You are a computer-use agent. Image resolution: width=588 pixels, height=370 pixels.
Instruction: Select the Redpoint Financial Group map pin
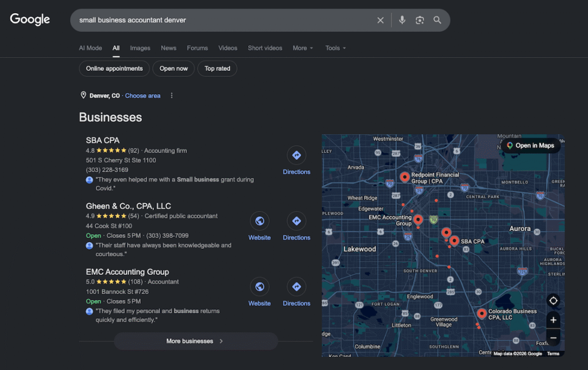point(404,177)
